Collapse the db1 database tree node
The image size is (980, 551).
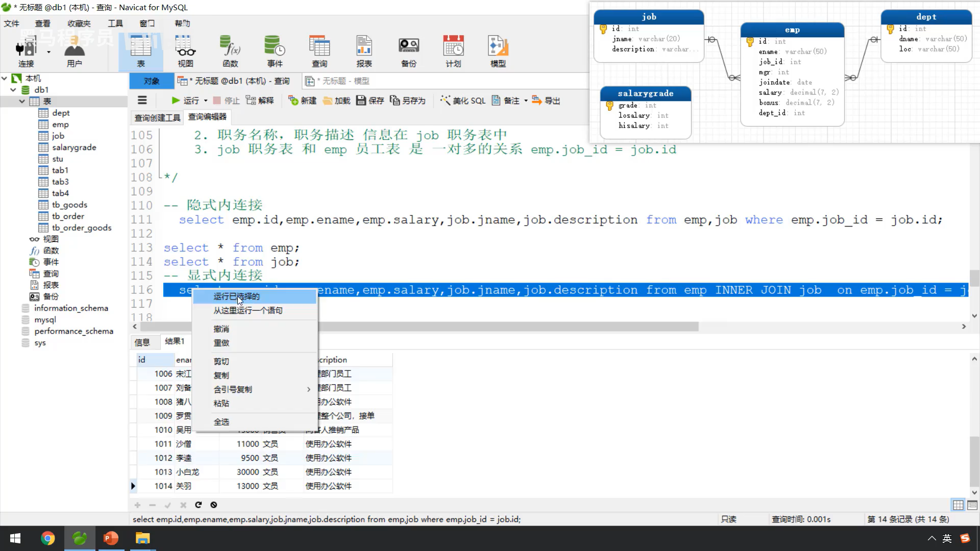coord(13,90)
